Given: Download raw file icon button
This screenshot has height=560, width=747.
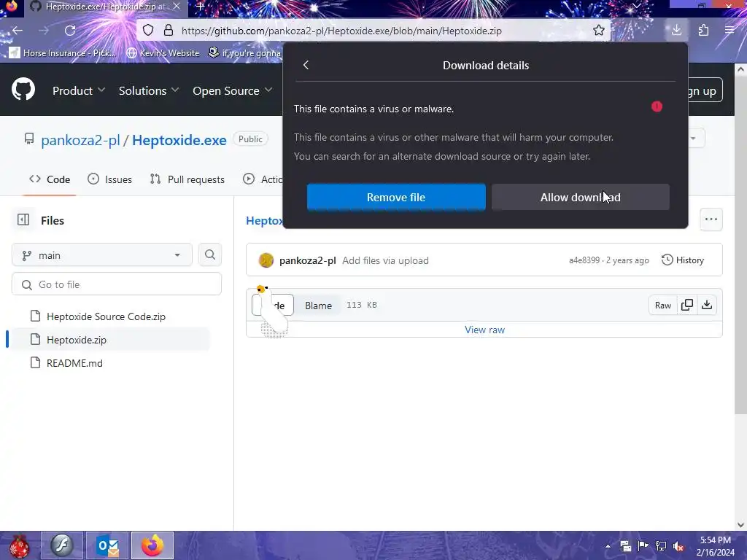Looking at the screenshot, I should click(707, 305).
